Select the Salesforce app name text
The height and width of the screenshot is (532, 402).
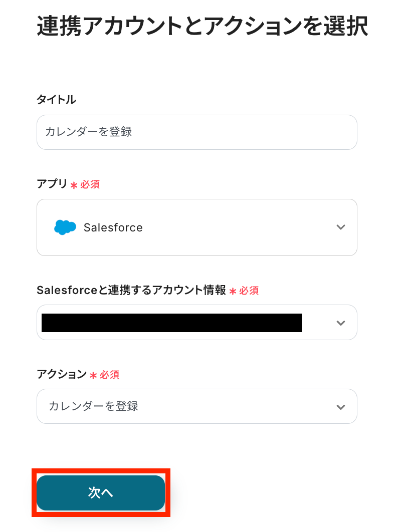click(113, 227)
